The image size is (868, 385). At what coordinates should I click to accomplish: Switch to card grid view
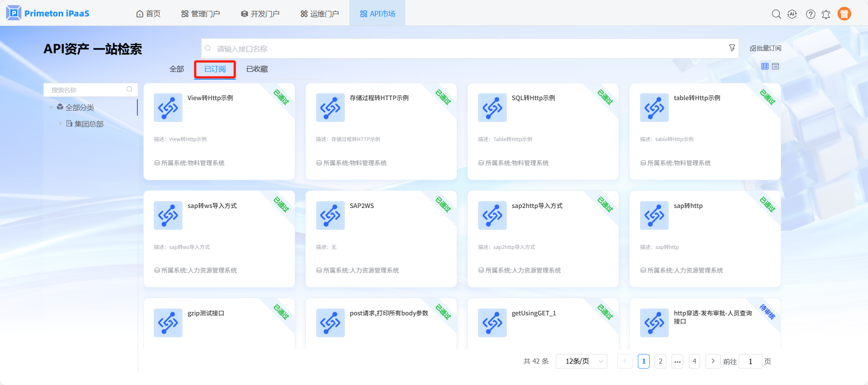(765, 66)
